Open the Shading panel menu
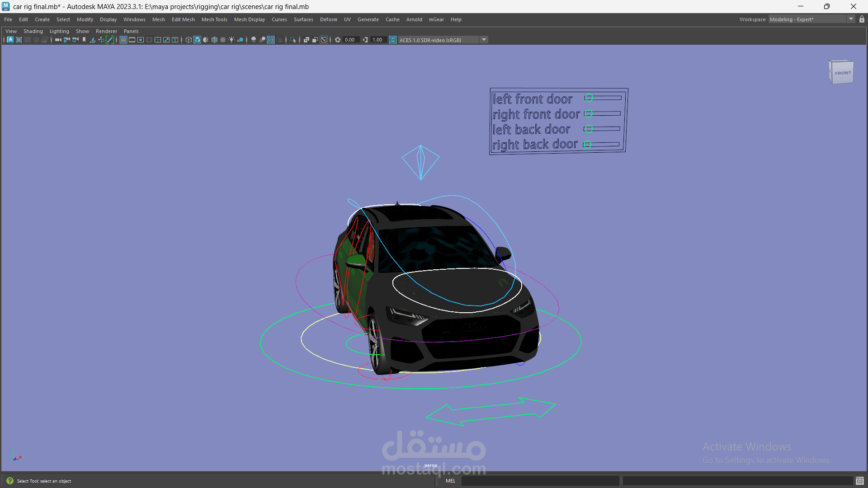Viewport: 868px width, 488px height. click(x=33, y=31)
